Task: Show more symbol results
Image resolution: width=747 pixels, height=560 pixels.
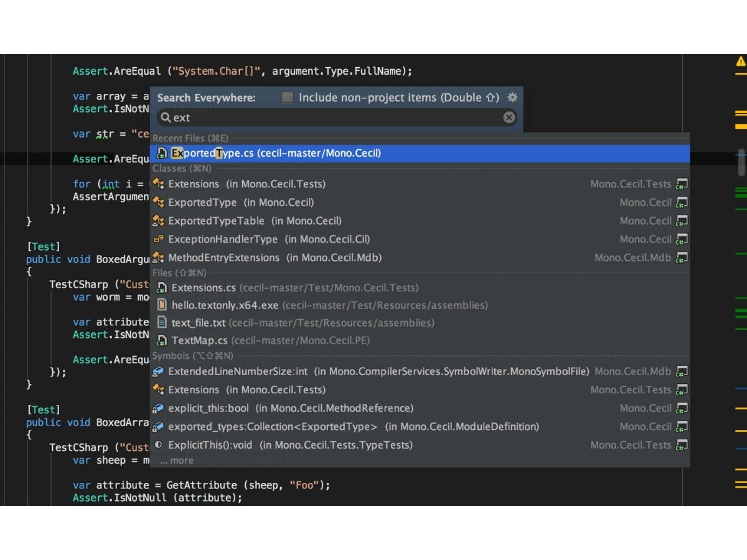Action: click(177, 460)
